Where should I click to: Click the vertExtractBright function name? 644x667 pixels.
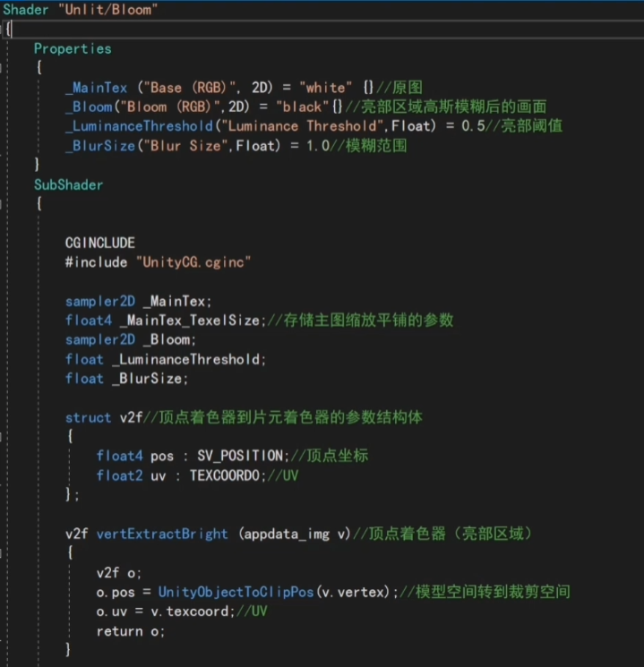(162, 534)
